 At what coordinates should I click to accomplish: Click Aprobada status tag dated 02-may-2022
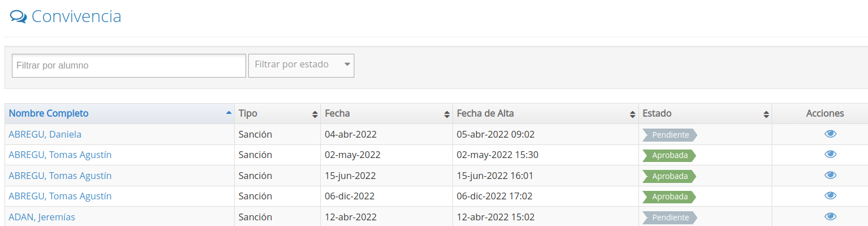pos(669,155)
